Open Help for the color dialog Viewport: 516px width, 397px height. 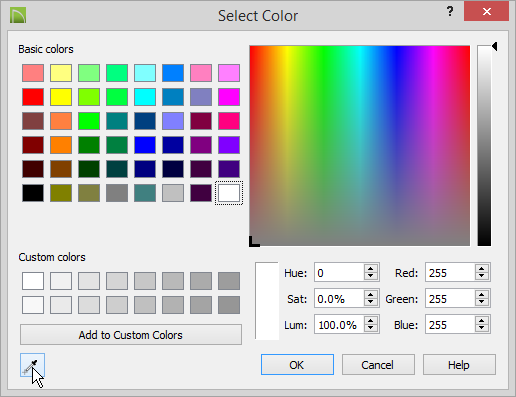click(x=459, y=365)
